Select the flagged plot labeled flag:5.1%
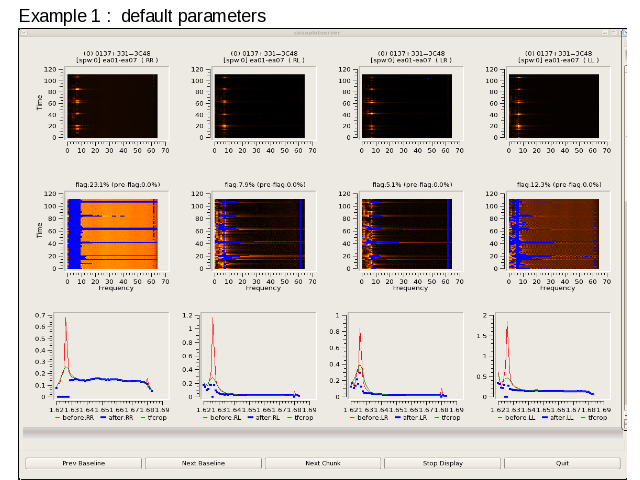 click(x=407, y=234)
